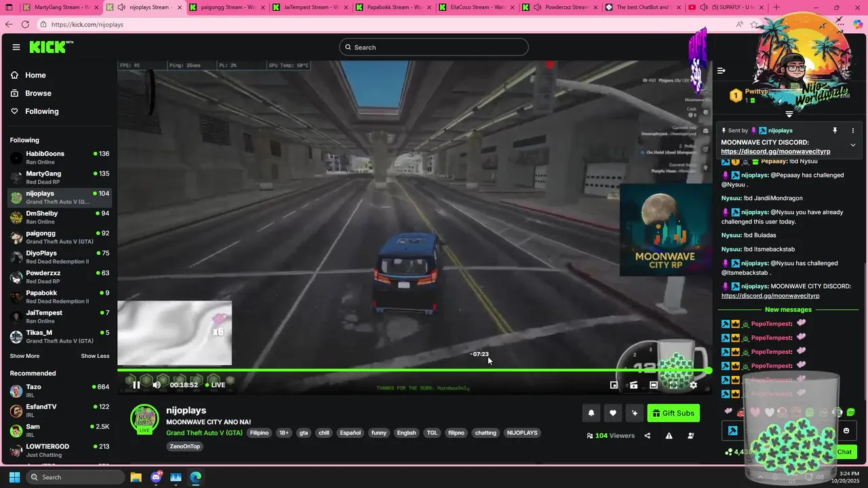Click the sparkle subscribe icon button
Viewport: 868px width, 488px height.
pyautogui.click(x=635, y=413)
